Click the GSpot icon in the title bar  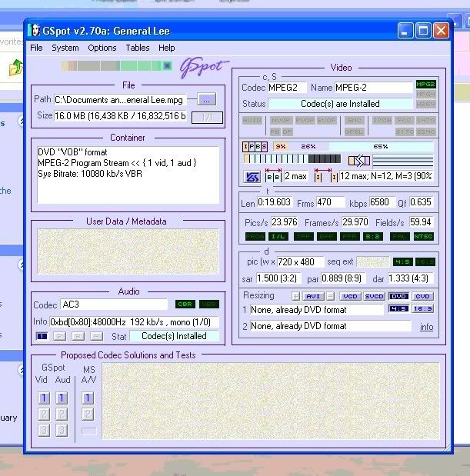pyautogui.click(x=35, y=31)
